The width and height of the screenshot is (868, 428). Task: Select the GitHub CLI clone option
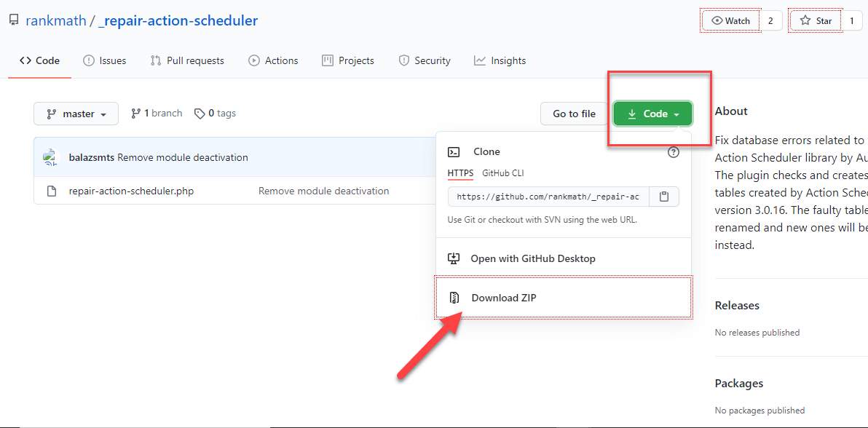coord(503,173)
